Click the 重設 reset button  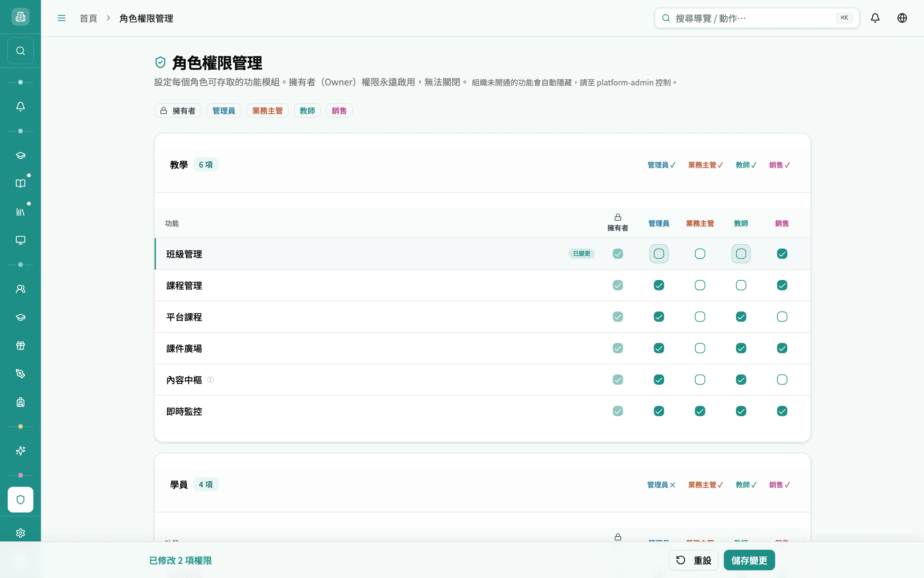click(x=693, y=560)
